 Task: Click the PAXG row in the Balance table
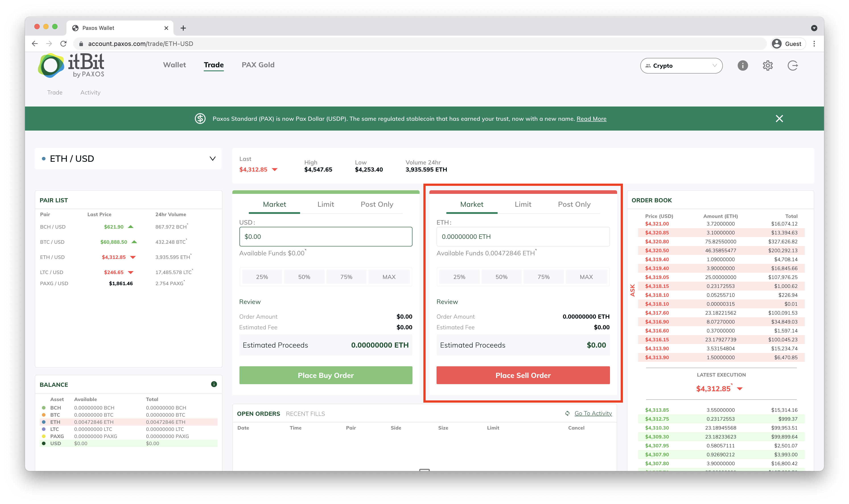(x=128, y=436)
